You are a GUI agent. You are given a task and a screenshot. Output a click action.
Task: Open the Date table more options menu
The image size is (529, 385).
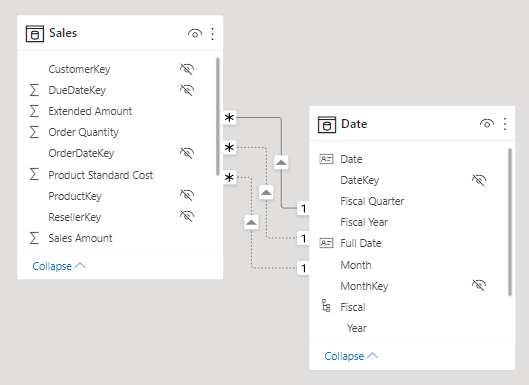point(505,124)
